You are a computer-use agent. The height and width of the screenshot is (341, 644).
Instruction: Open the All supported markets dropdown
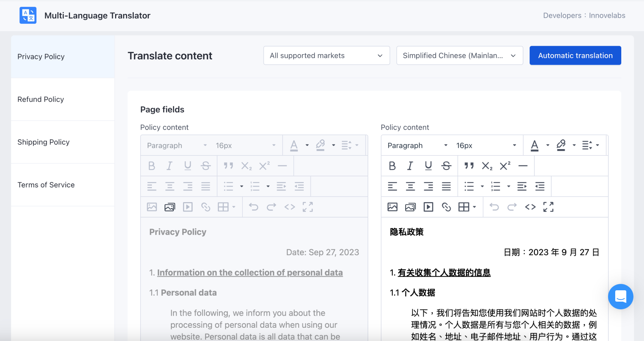326,56
